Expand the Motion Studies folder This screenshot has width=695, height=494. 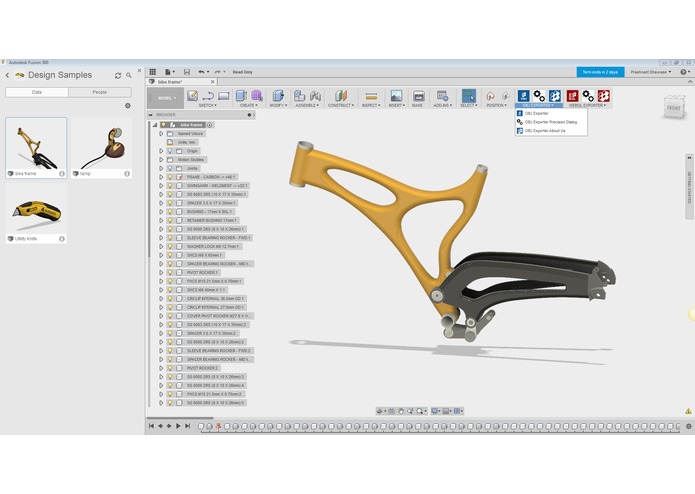161,159
